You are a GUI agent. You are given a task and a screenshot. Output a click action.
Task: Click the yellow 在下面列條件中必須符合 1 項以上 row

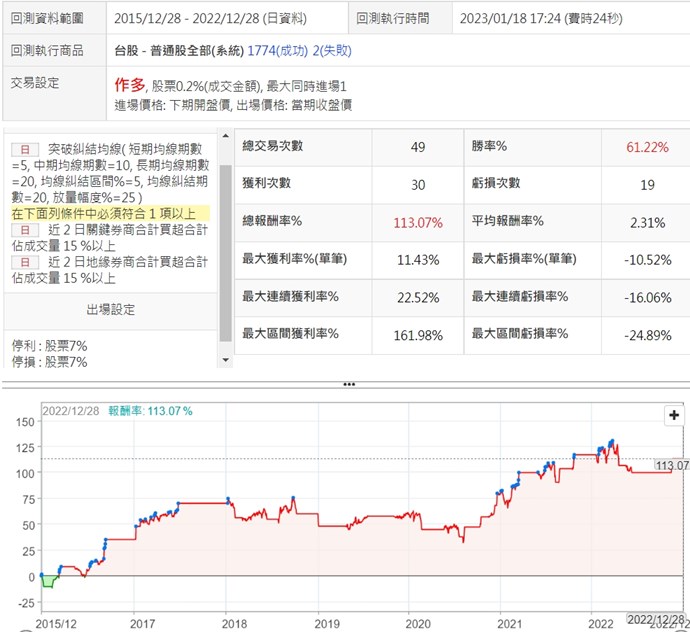click(110, 214)
